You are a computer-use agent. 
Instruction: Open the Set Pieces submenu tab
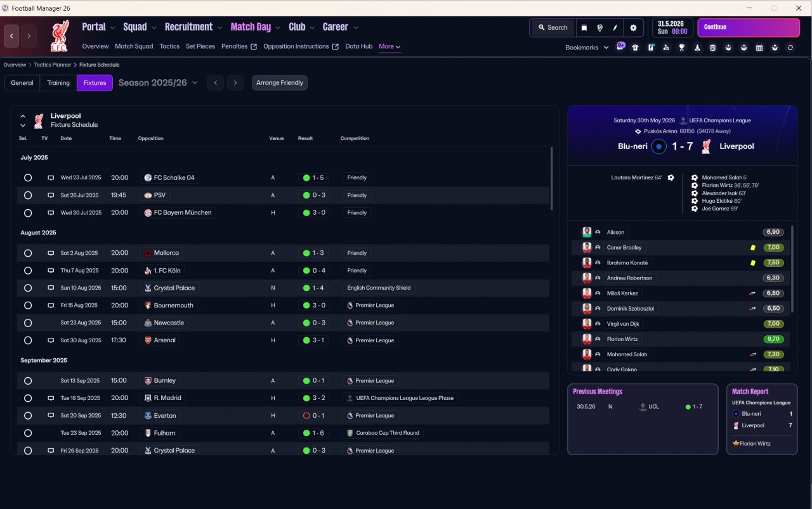click(x=200, y=46)
